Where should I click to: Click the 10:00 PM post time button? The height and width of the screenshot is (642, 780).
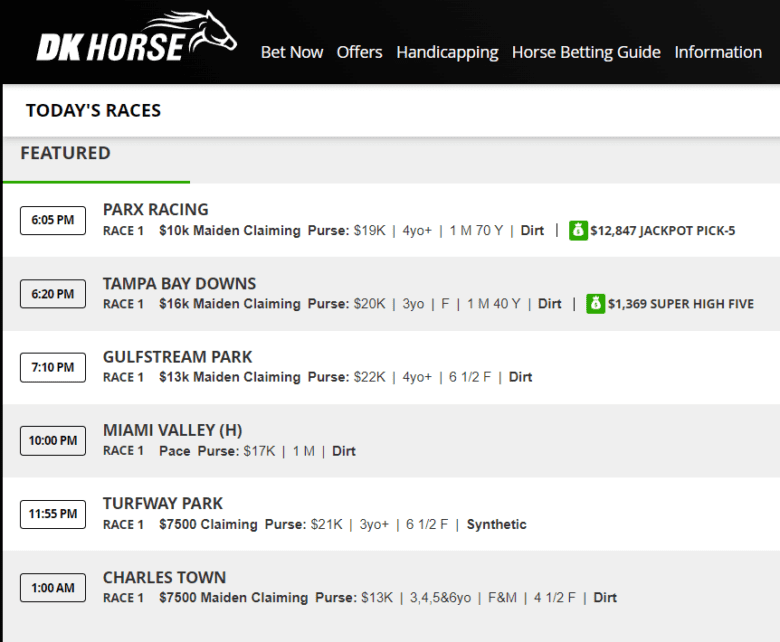(53, 441)
